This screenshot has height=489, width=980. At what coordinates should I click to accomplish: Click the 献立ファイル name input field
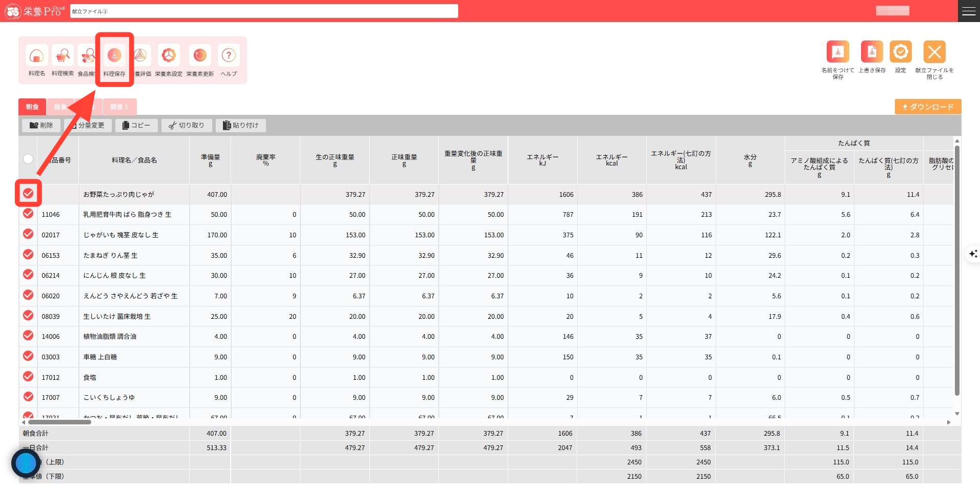pyautogui.click(x=264, y=11)
